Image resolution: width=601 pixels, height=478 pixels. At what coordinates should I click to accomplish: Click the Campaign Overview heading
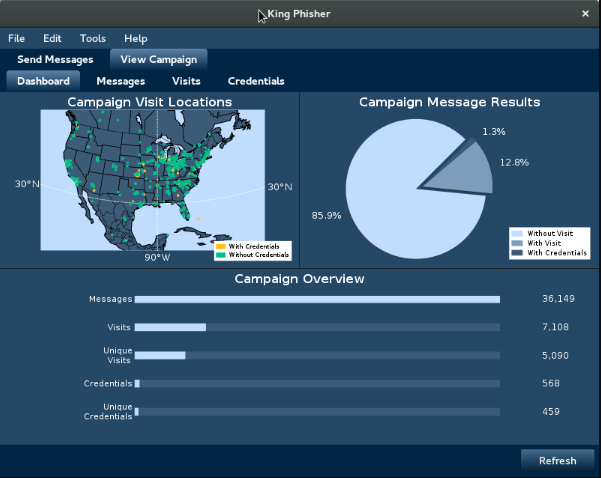pos(299,279)
